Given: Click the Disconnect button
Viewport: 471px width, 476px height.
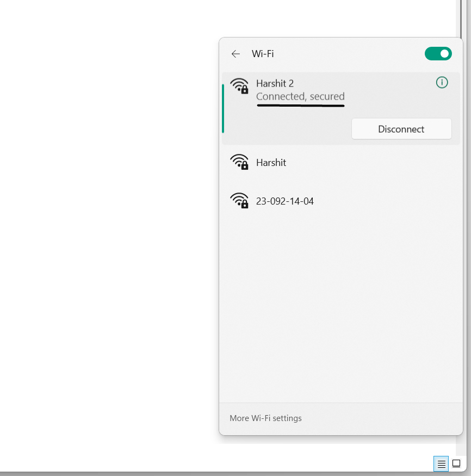Looking at the screenshot, I should (x=401, y=129).
